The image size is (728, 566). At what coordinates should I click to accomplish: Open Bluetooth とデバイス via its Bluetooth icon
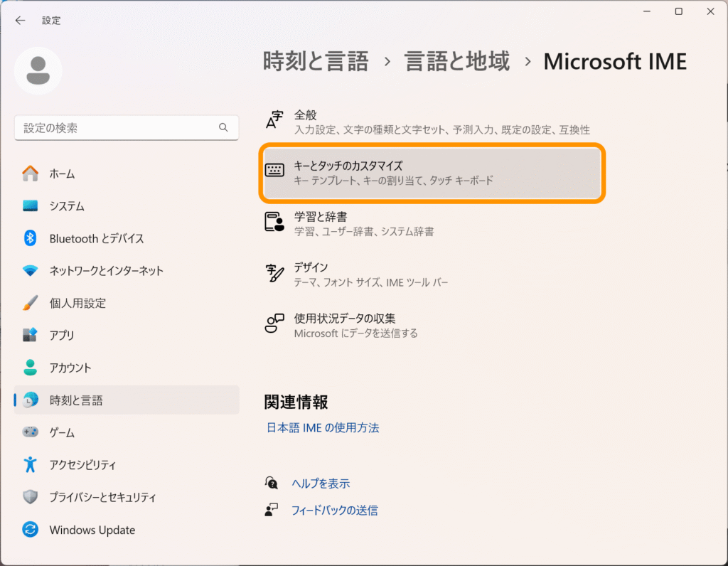(30, 238)
